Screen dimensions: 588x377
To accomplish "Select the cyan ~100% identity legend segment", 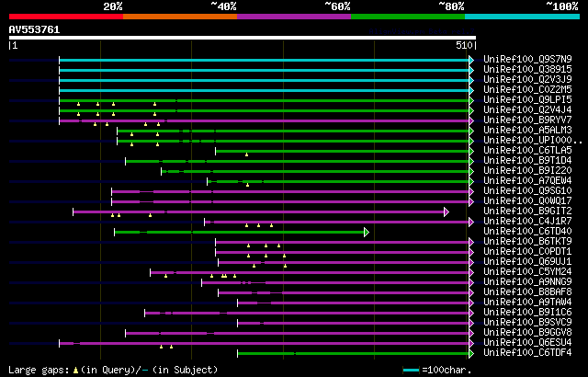I will point(523,17).
